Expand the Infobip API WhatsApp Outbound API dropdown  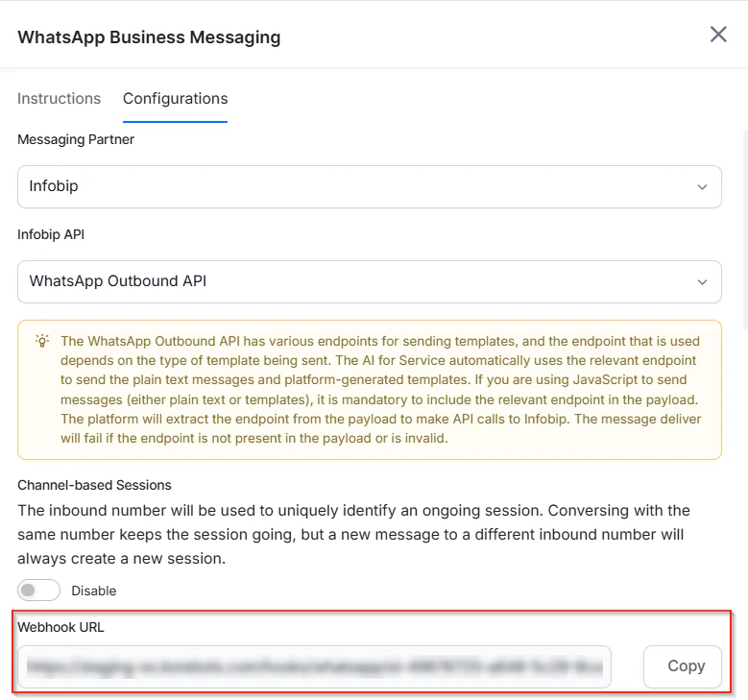(x=370, y=281)
